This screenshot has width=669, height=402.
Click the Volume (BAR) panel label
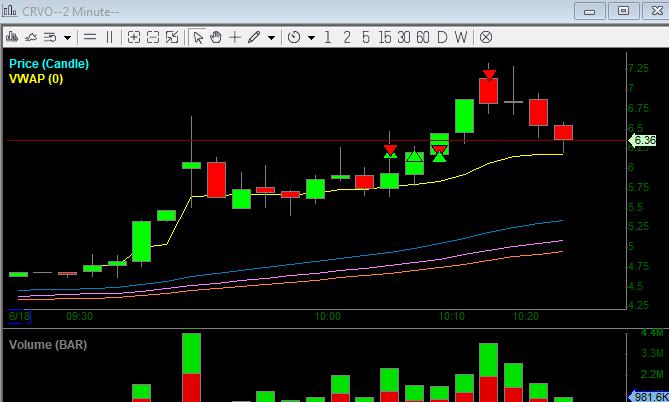48,345
